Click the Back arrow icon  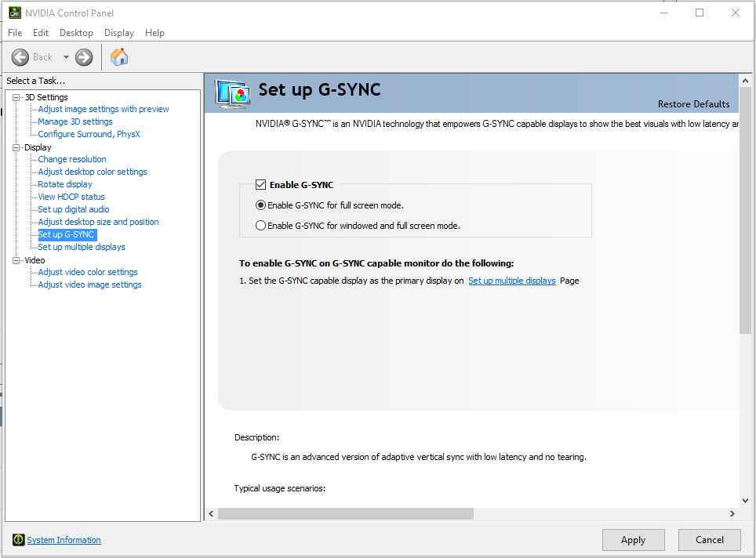click(20, 57)
